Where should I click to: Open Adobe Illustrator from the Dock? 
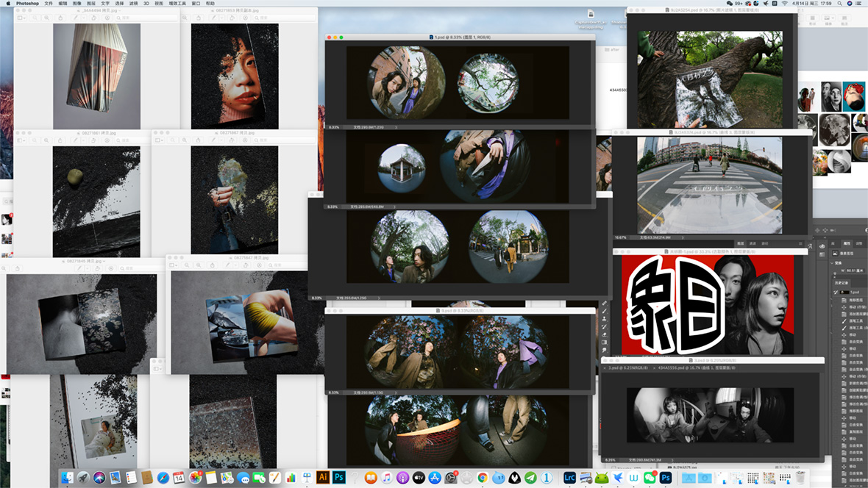(x=322, y=477)
